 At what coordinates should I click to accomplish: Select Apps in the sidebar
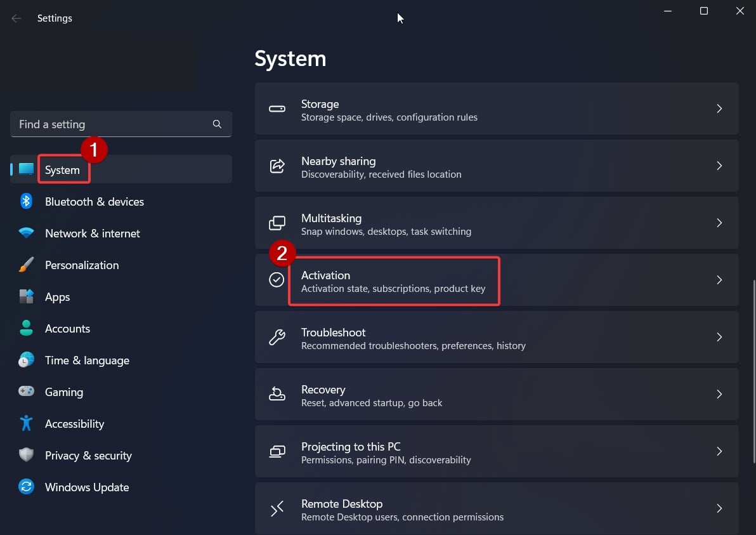[57, 297]
